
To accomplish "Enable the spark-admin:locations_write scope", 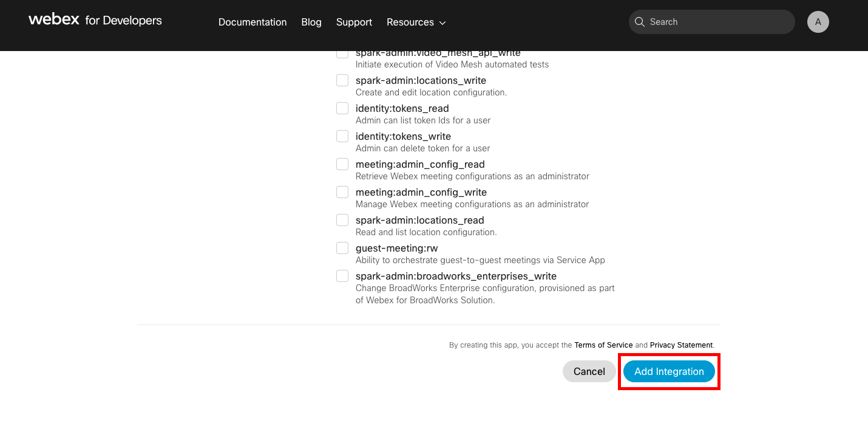I will click(342, 80).
